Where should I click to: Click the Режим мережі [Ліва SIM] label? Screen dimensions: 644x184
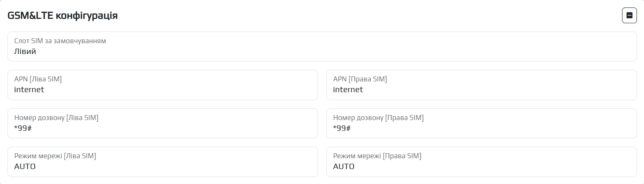pos(55,156)
